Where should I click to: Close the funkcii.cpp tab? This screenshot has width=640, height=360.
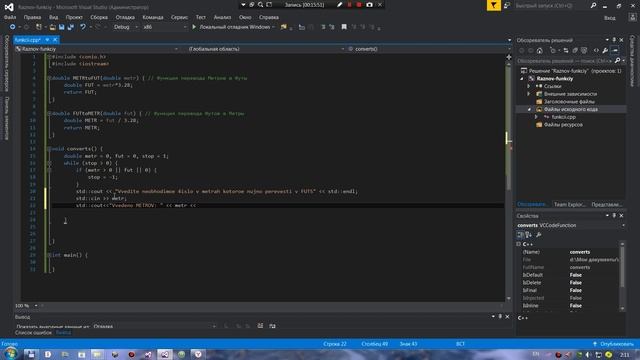[55, 40]
